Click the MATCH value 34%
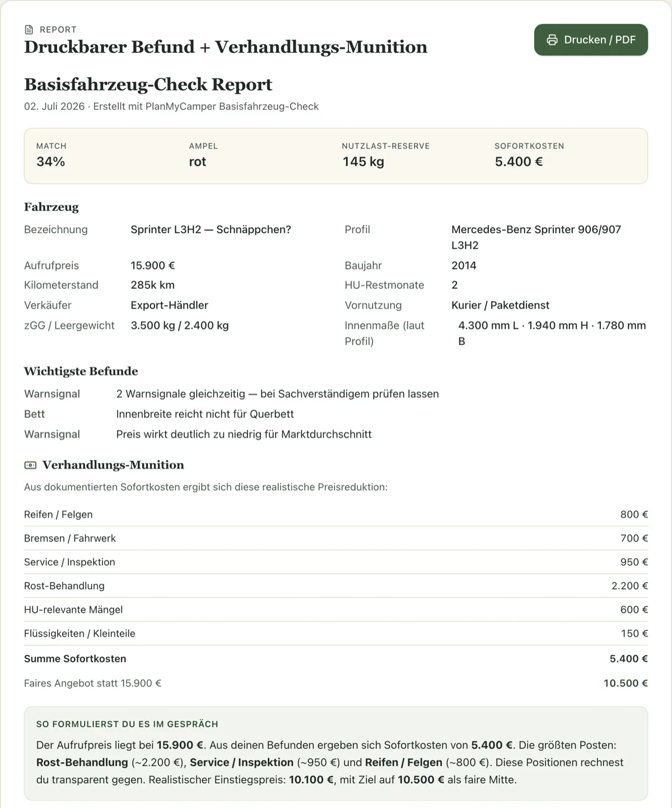Image resolution: width=672 pixels, height=808 pixels. point(51,162)
